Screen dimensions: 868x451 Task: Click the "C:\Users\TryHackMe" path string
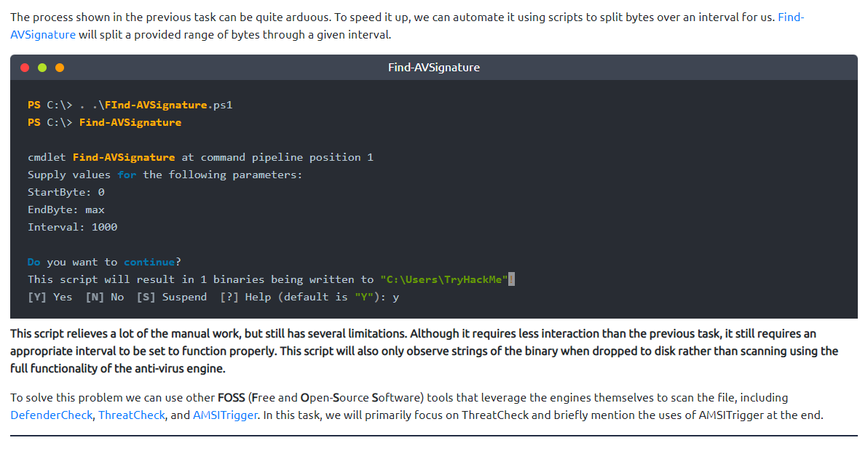click(443, 279)
